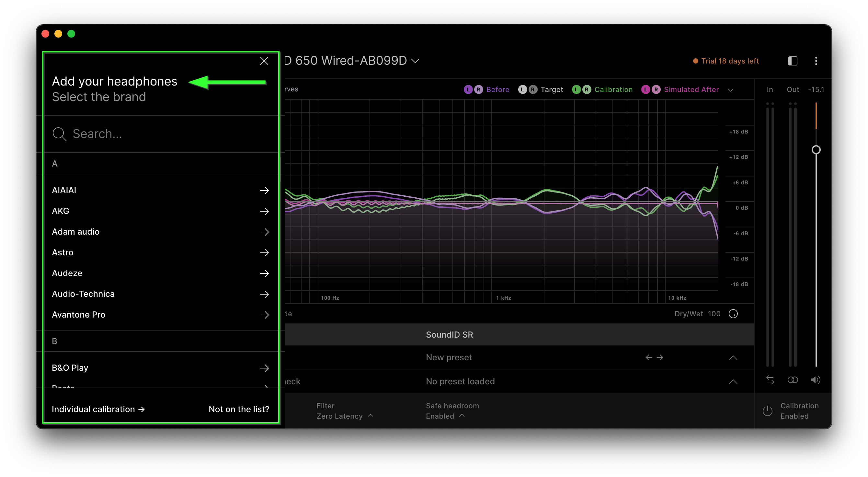
Task: Click the B&O Play arrow icon
Action: point(264,368)
